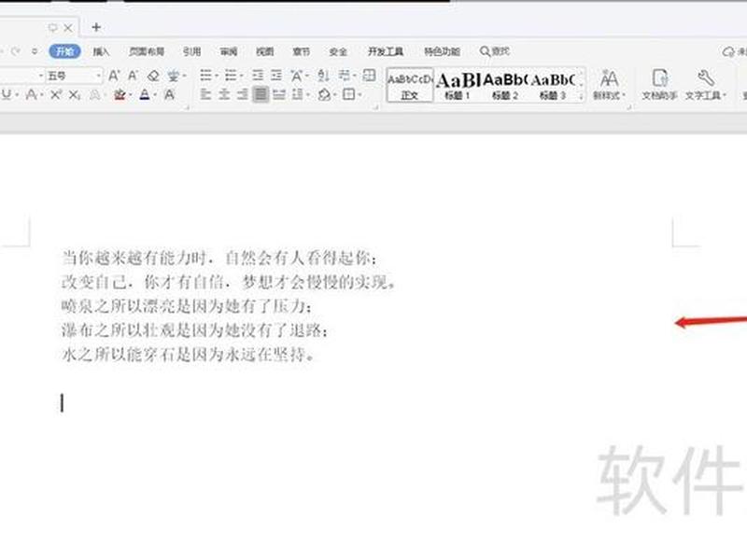This screenshot has height=560, width=747.
Task: Apply a numbered list
Action: pyautogui.click(x=231, y=76)
